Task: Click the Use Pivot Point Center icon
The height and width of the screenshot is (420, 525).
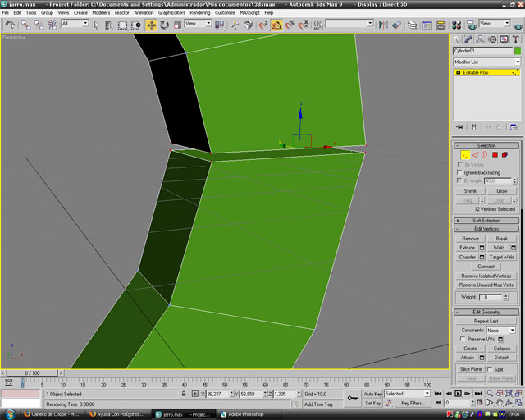Action: [x=219, y=25]
